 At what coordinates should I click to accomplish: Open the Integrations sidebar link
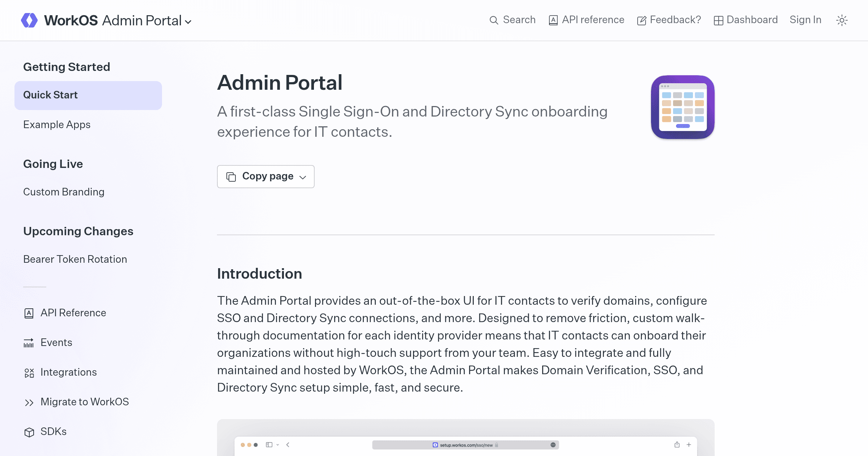click(68, 372)
